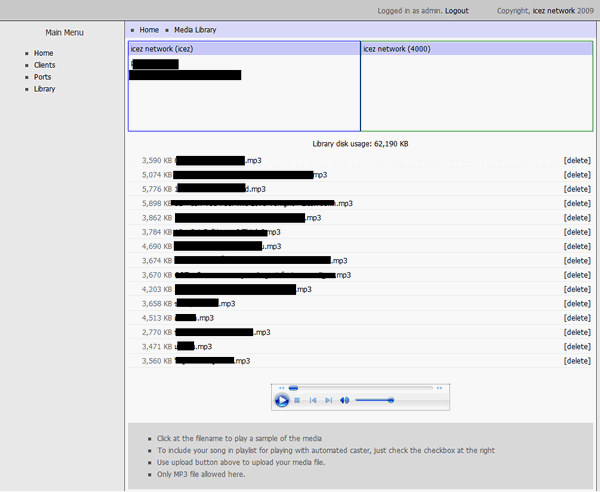Delete the 3,862 KB mp3 file
Image resolution: width=600 pixels, height=492 pixels.
pyautogui.click(x=577, y=218)
